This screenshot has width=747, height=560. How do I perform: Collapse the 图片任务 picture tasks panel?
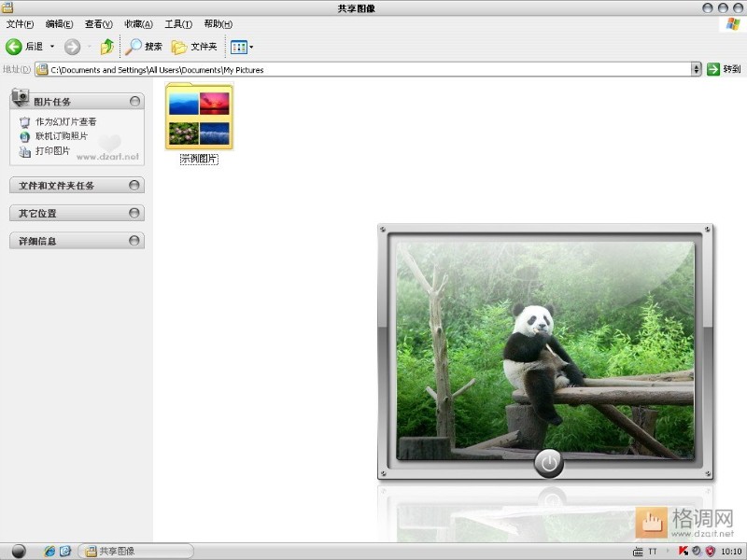135,101
